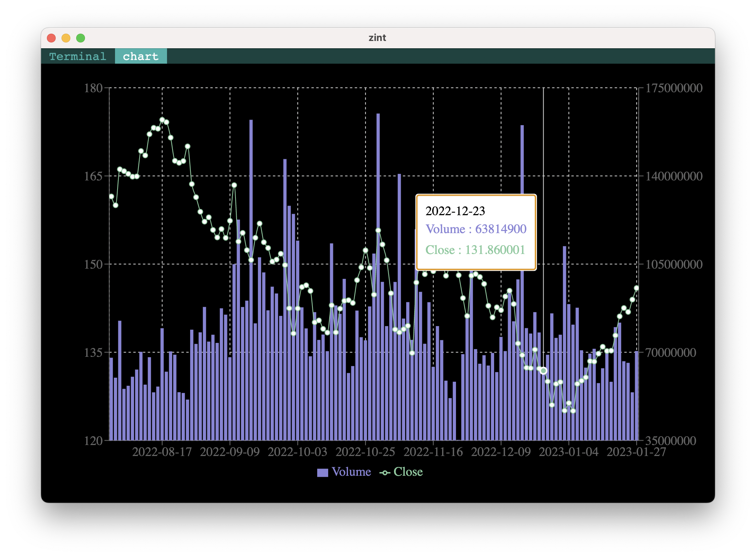Click the 105000000 right axis label
This screenshot has height=557, width=756.
(674, 264)
